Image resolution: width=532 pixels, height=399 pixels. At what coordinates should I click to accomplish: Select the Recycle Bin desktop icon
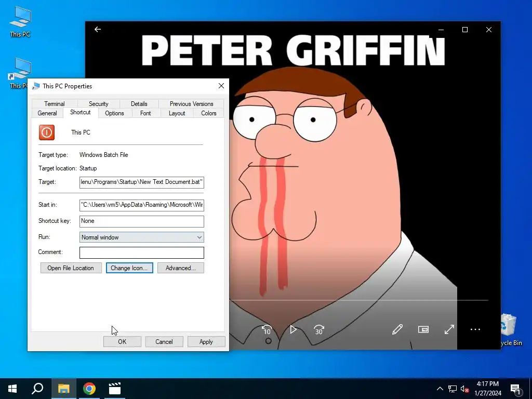pos(511,330)
